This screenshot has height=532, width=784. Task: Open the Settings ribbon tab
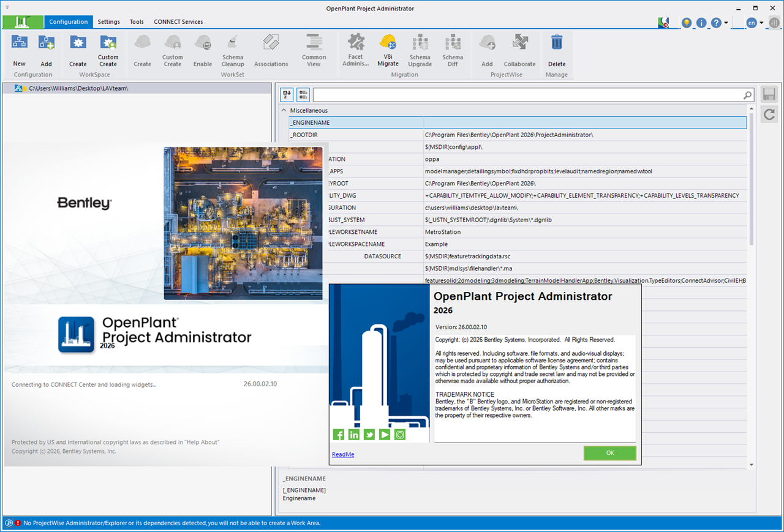click(x=109, y=22)
